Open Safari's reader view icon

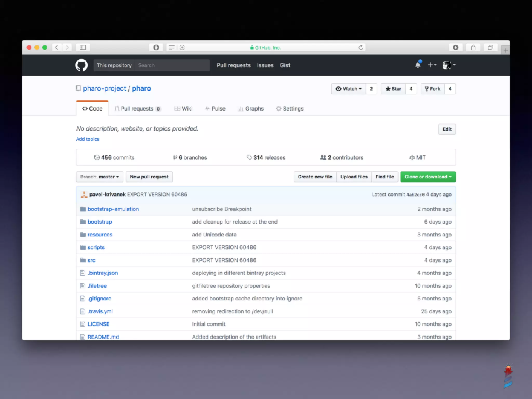[x=171, y=48]
